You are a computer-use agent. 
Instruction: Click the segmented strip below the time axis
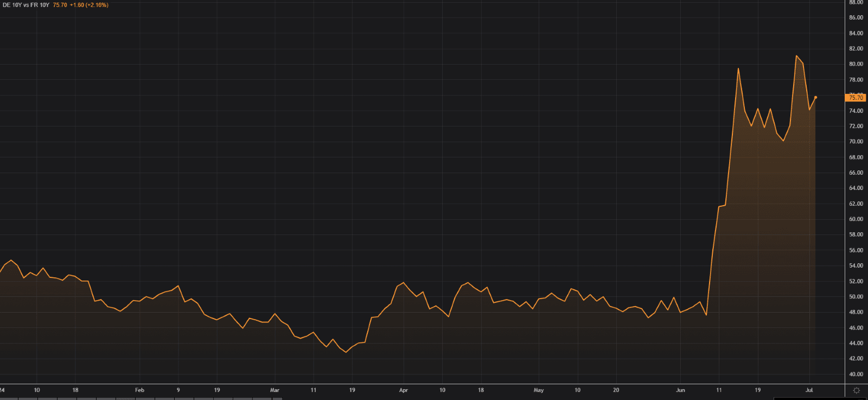click(x=141, y=398)
